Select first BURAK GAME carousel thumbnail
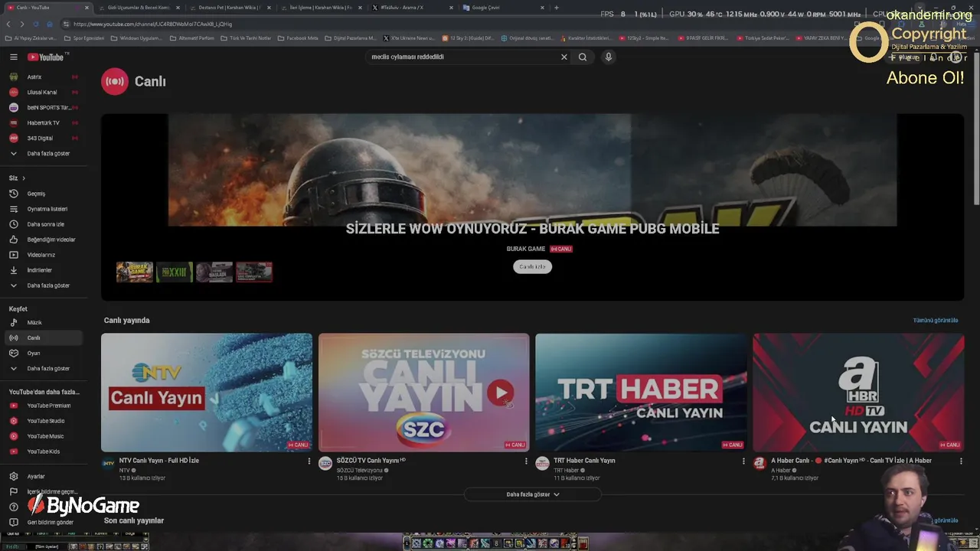The height and width of the screenshot is (551, 980). (135, 272)
